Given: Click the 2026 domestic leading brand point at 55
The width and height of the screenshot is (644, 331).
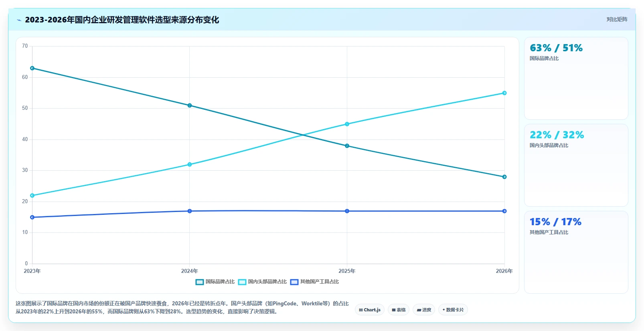Looking at the screenshot, I should (x=504, y=93).
